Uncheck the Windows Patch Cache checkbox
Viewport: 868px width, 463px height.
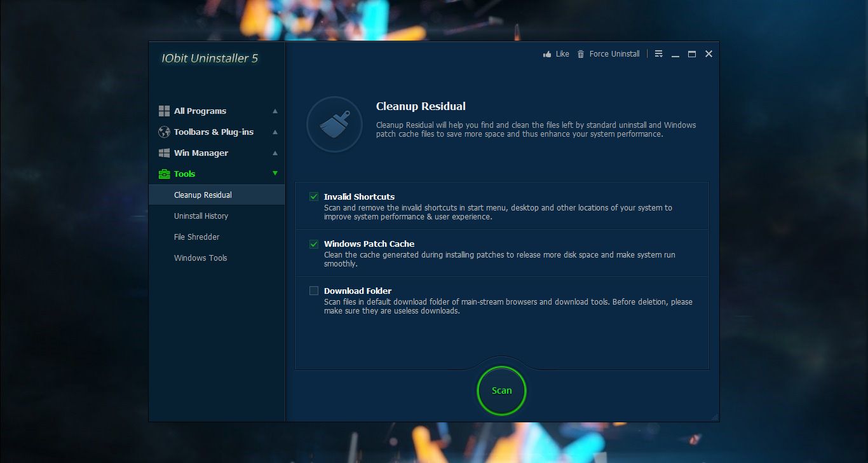click(x=314, y=244)
